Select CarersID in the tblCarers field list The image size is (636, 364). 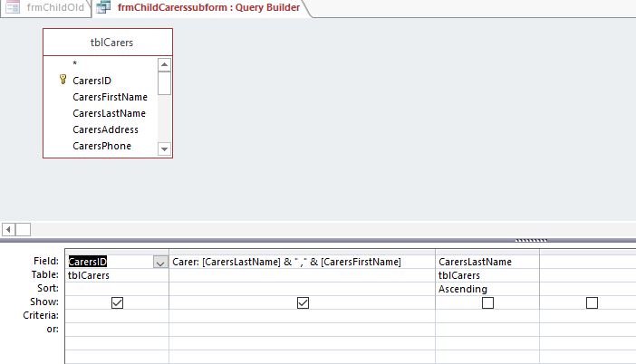coord(92,81)
